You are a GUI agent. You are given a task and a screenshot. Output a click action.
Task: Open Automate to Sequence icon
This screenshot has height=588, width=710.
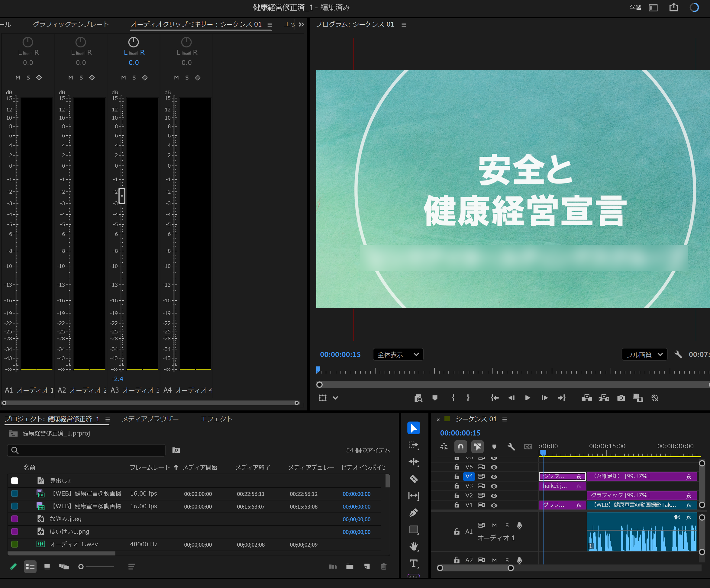(333, 566)
